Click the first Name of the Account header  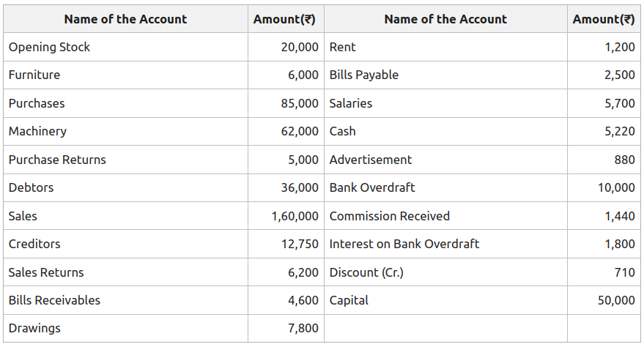point(126,19)
